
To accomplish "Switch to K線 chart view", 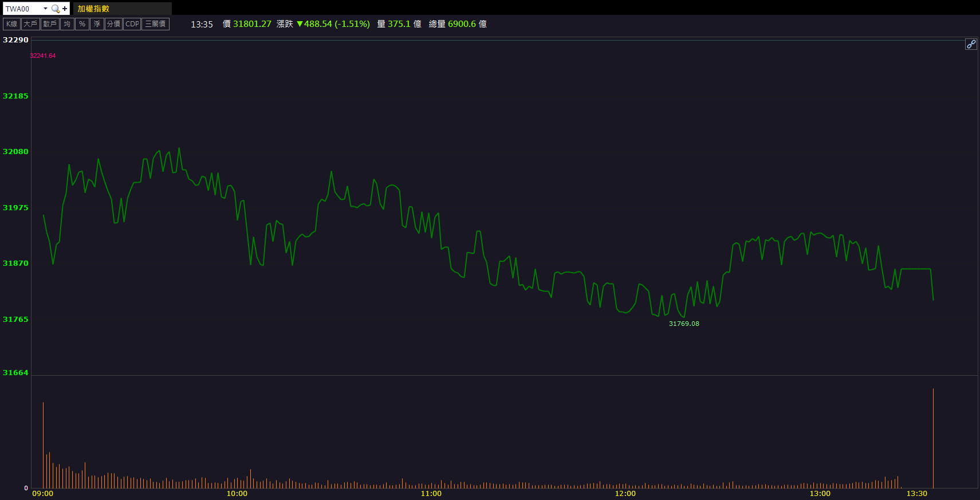I will coord(11,24).
